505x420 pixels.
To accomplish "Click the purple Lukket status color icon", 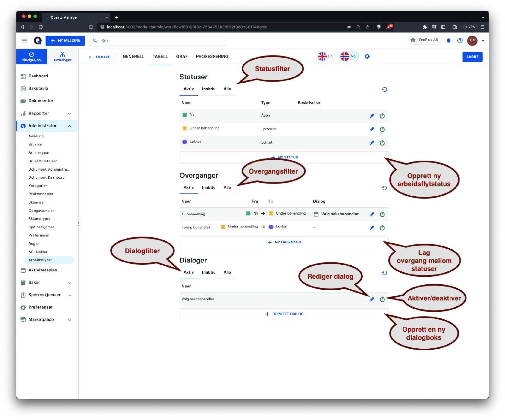I will click(x=185, y=142).
